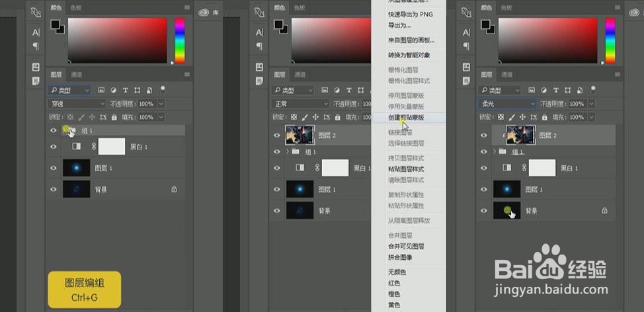This screenshot has width=644, height=312.
Task: Click the adjustment layer filter icon in right panel
Action: (543, 90)
